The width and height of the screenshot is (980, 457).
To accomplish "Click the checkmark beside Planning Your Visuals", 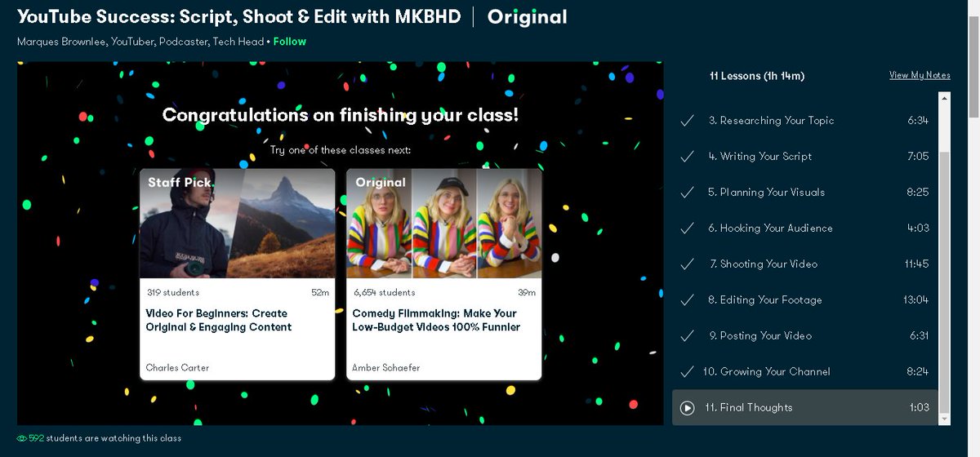I will [x=687, y=193].
